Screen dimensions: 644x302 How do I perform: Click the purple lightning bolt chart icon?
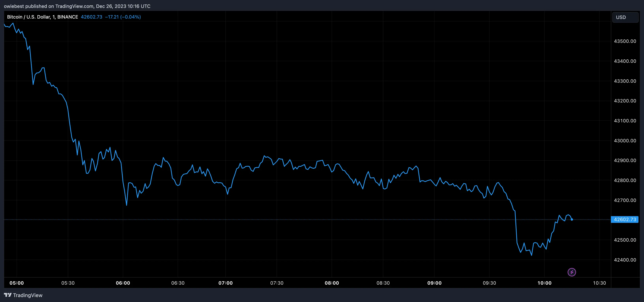point(572,272)
